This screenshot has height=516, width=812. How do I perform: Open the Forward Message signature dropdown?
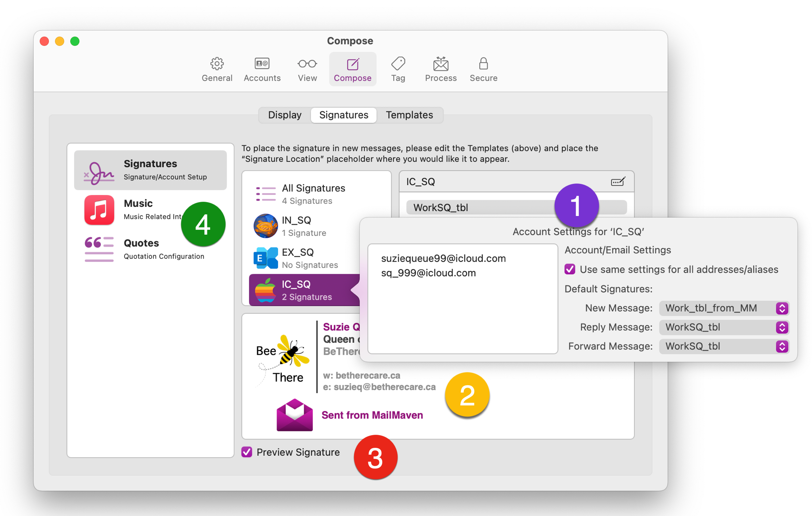(x=724, y=346)
